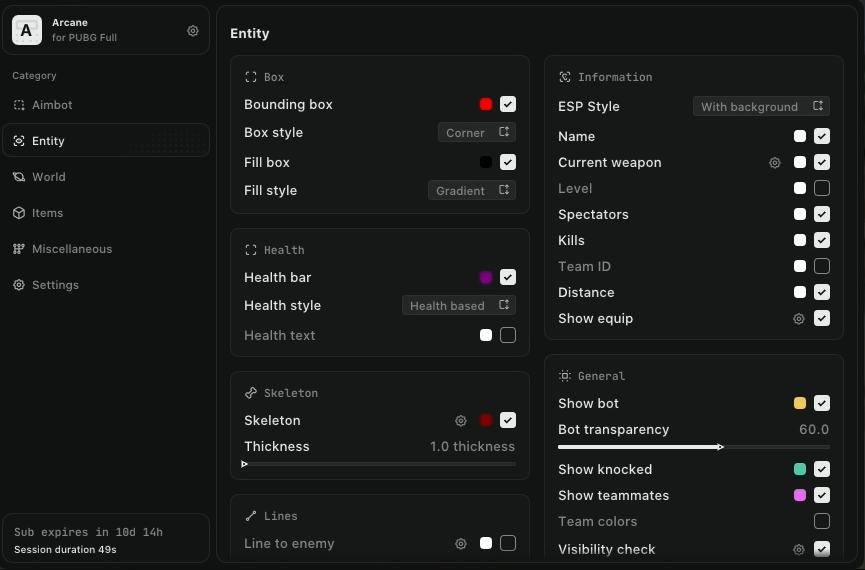The width and height of the screenshot is (865, 570).
Task: Click the yellow Show bot color swatch
Action: (800, 404)
